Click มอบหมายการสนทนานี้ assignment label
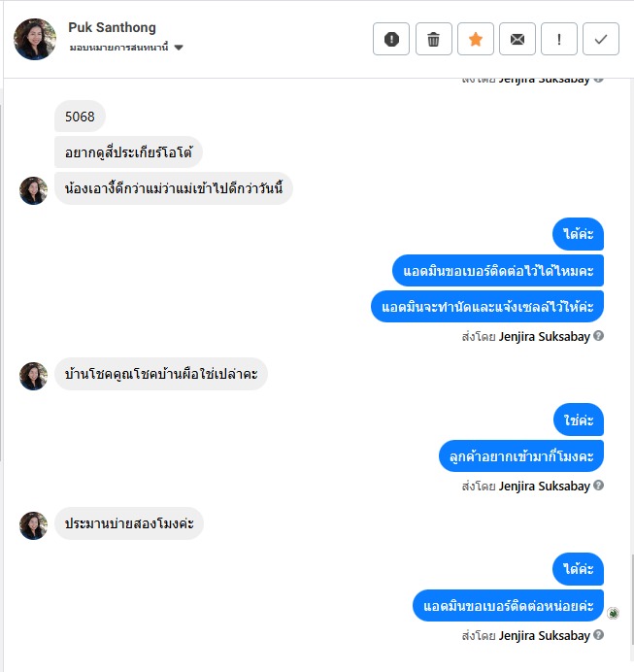 pyautogui.click(x=118, y=48)
